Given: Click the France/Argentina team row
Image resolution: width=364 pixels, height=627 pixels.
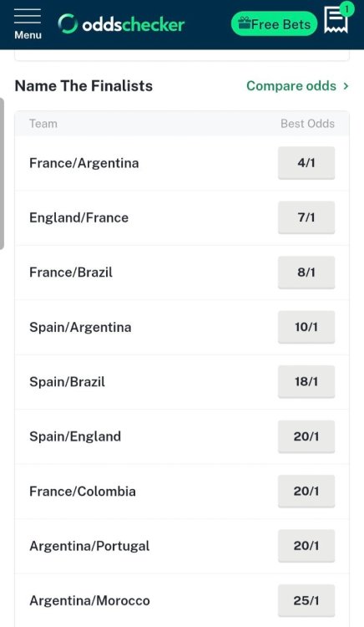Looking at the screenshot, I should (182, 163).
